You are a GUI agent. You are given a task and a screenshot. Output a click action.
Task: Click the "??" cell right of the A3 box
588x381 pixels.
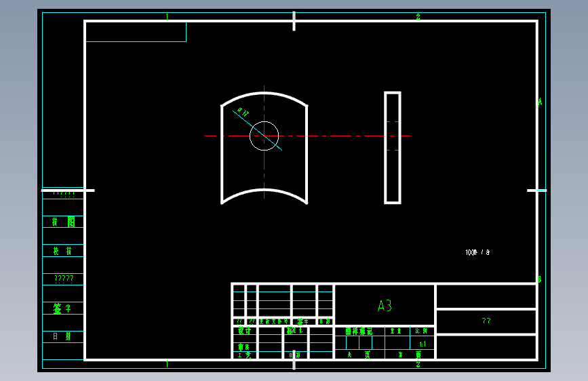pos(486,321)
